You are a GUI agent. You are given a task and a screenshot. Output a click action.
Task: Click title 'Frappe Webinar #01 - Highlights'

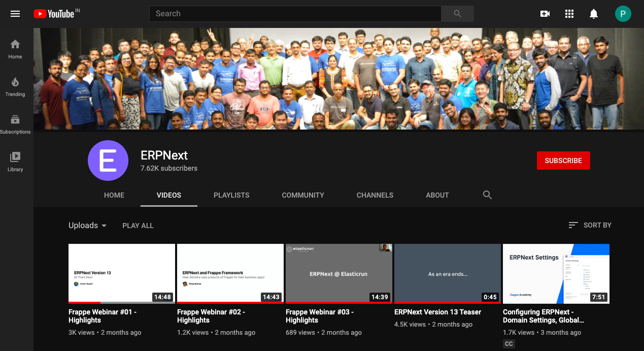[103, 316]
